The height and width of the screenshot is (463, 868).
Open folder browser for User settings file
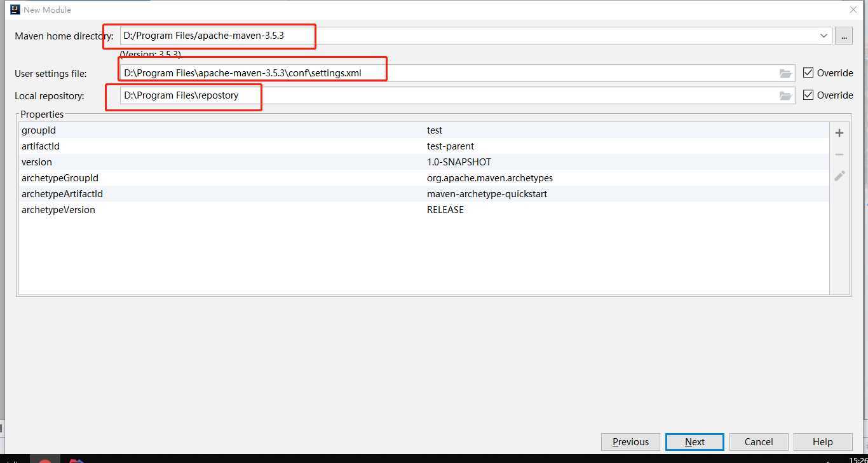786,73
